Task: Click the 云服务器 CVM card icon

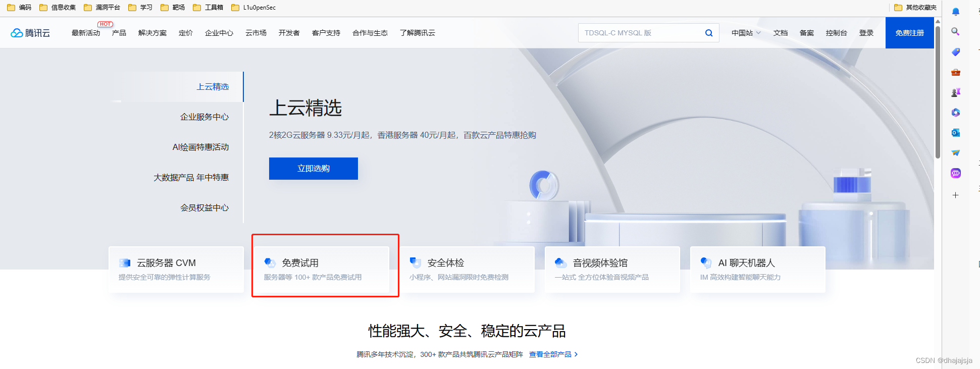Action: point(125,262)
